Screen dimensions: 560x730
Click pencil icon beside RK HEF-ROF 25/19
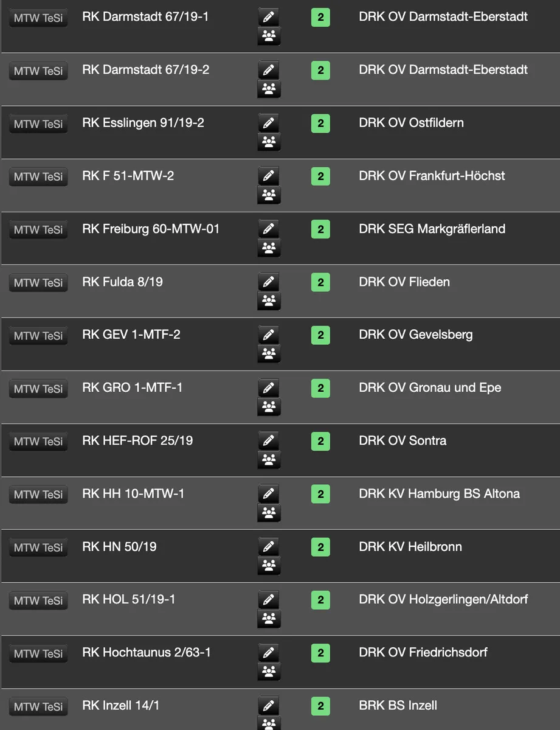pyautogui.click(x=268, y=440)
